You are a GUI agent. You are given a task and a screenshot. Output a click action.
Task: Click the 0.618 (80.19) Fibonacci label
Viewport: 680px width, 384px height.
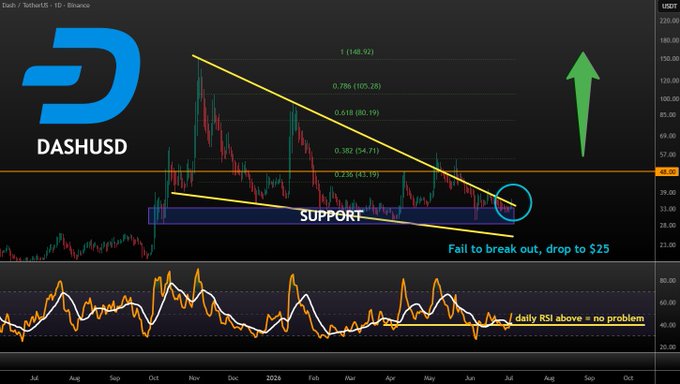[x=356, y=113]
